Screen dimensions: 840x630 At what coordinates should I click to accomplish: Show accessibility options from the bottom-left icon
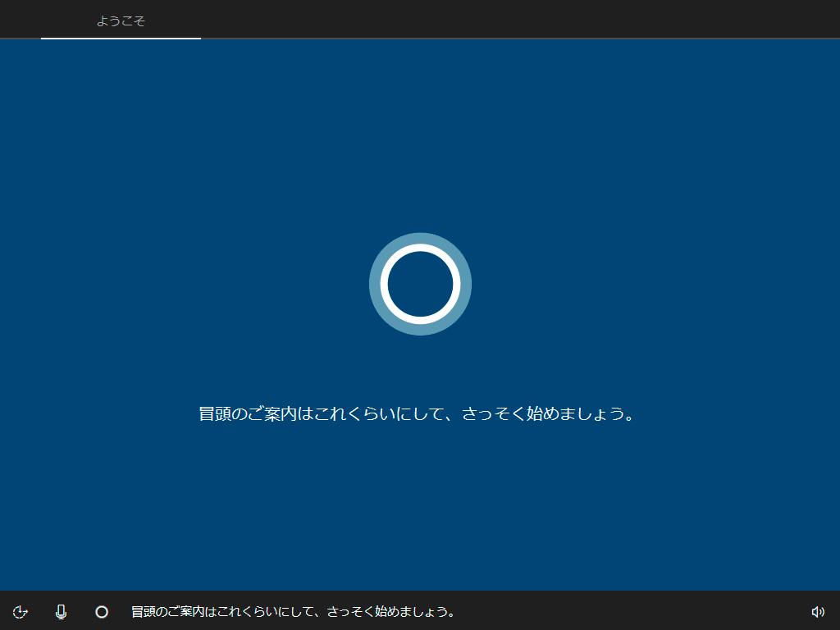click(x=21, y=612)
